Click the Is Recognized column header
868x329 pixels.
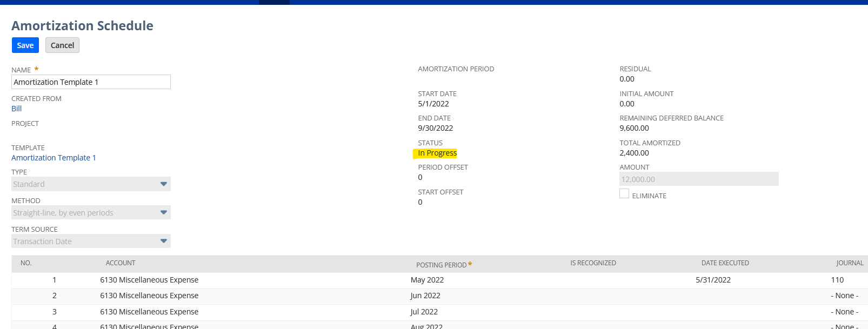pos(593,263)
